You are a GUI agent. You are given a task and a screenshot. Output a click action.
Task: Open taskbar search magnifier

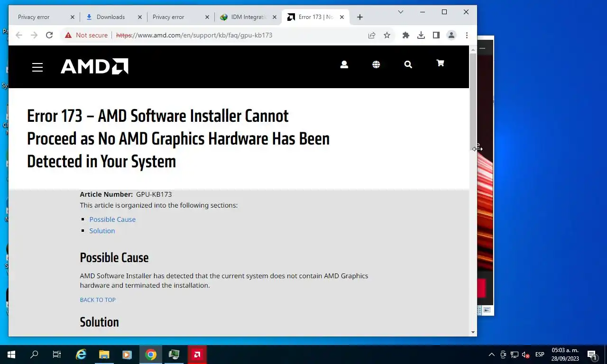tap(34, 355)
